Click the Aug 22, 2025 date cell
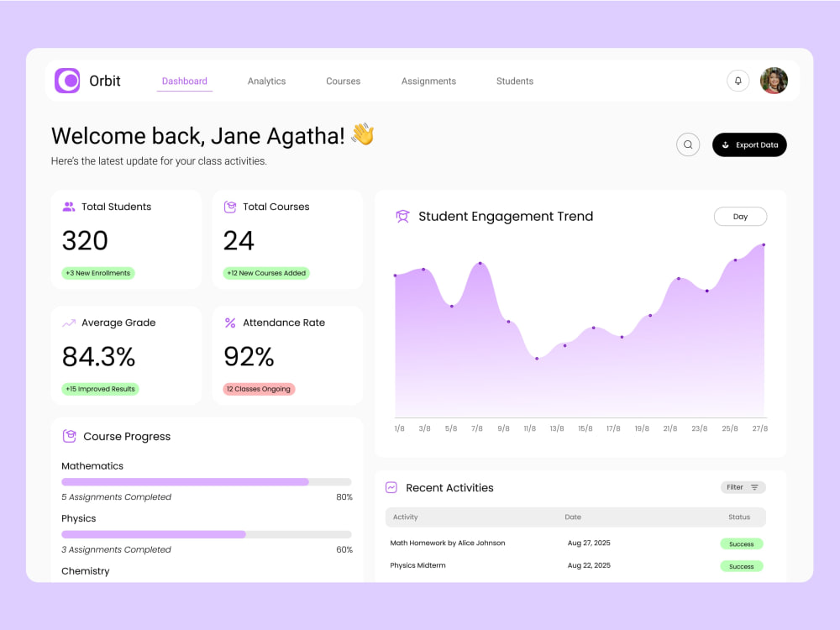 point(589,565)
